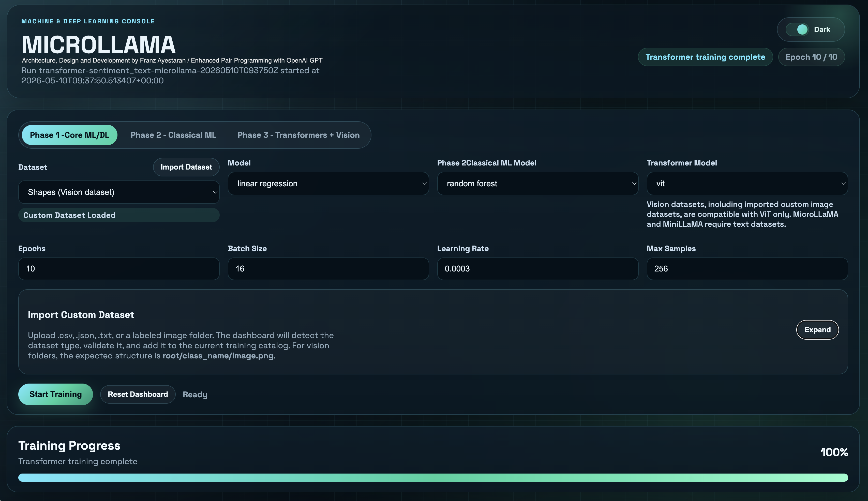Open the Transformer Model dropdown showing vit
The width and height of the screenshot is (868, 501).
[x=747, y=184]
